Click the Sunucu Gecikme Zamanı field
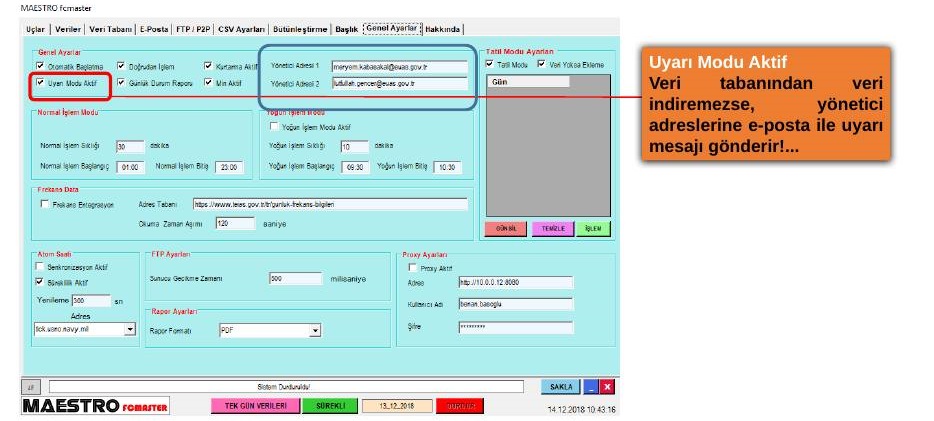Image resolution: width=934 pixels, height=421 pixels. [295, 279]
